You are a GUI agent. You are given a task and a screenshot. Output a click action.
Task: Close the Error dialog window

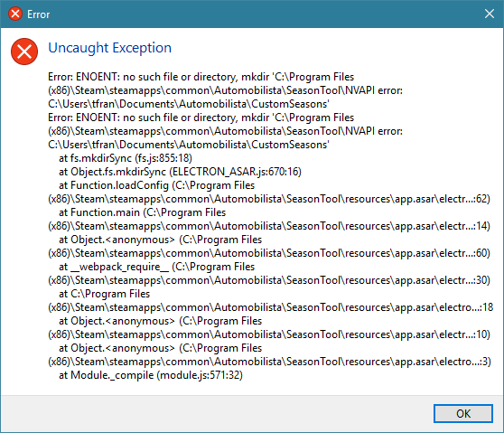490,14
